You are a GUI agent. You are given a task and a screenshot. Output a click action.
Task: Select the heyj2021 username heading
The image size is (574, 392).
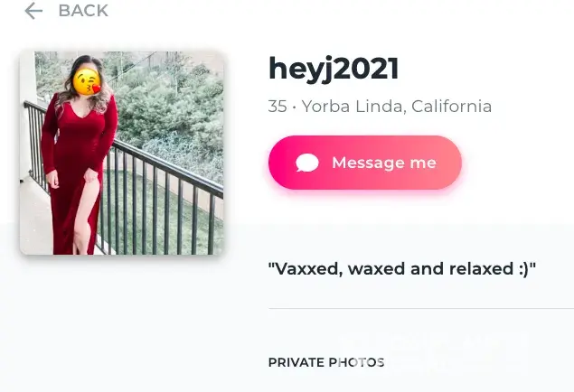pos(334,70)
